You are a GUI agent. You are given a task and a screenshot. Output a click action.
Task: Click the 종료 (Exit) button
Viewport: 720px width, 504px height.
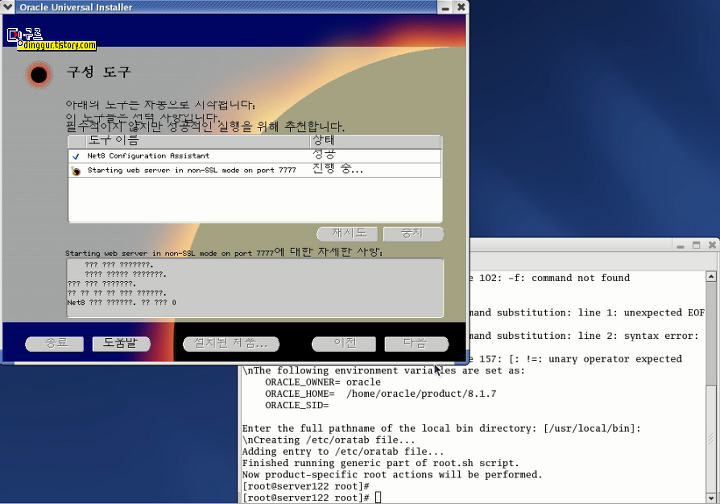(55, 343)
